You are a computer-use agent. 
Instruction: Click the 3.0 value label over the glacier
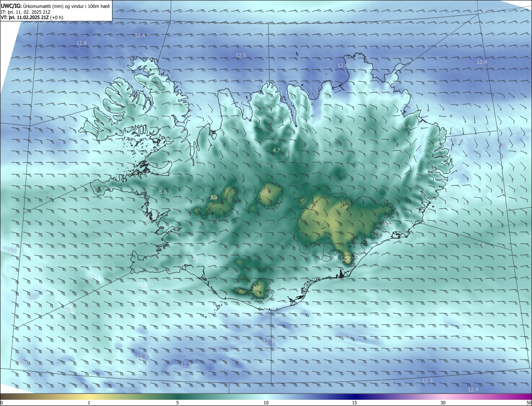[213, 197]
